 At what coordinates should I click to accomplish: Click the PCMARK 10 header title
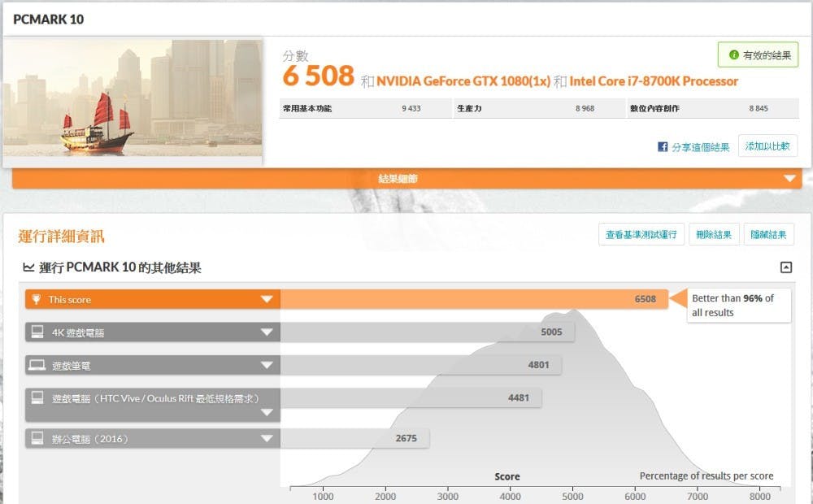[x=48, y=20]
